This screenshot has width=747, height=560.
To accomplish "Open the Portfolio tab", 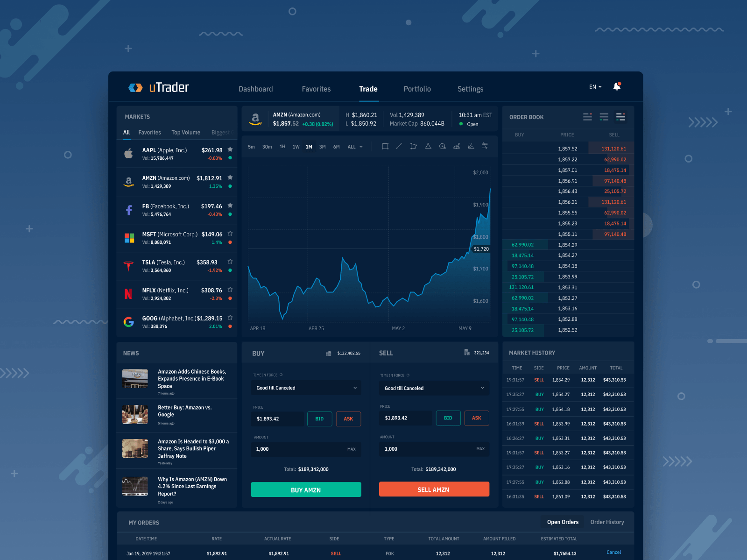I will point(417,89).
